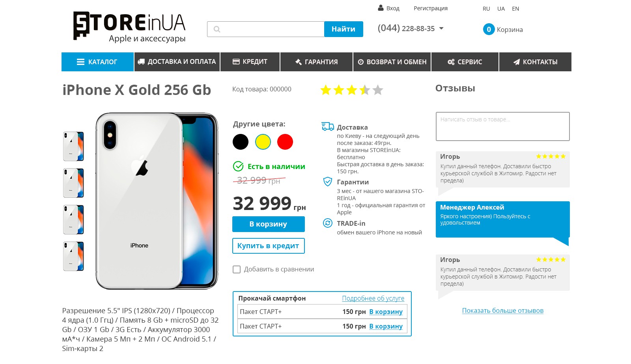Enable the Добавить в сравнении checkbox
Viewport: 631px width, 364px height.
click(x=237, y=269)
